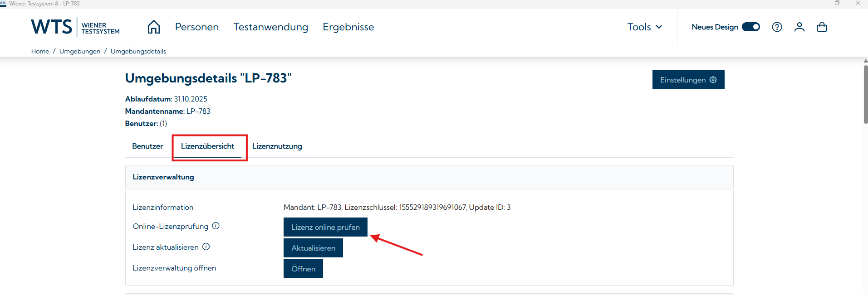Open Einstellungen with the gear icon
868x295 pixels.
tap(688, 80)
